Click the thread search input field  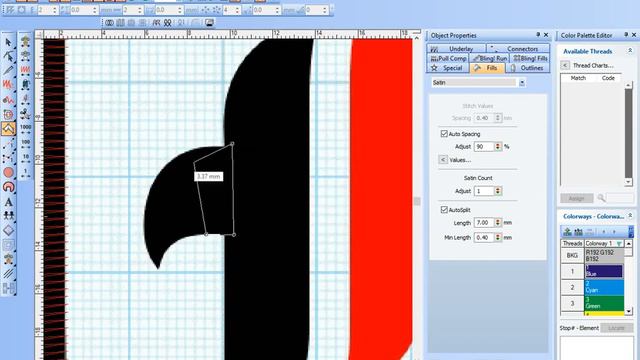(620, 198)
